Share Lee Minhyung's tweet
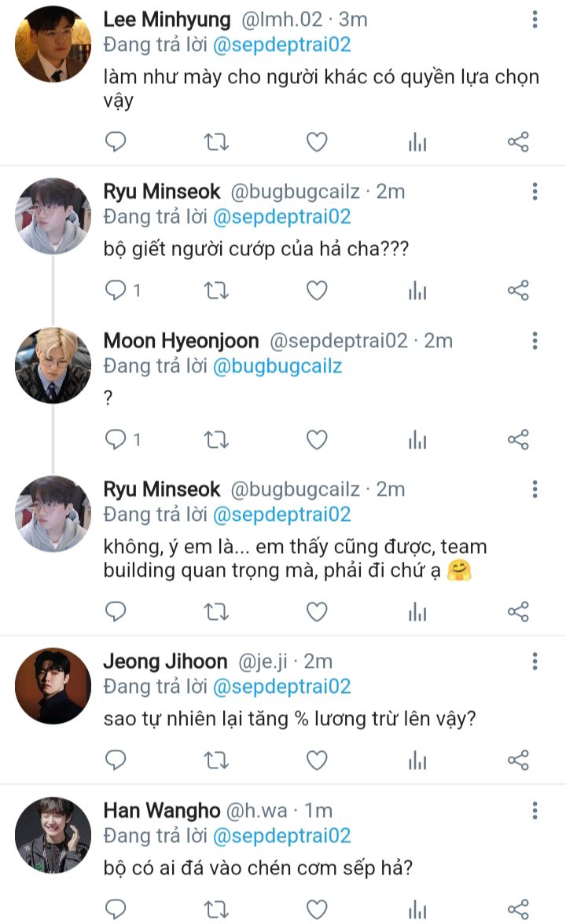This screenshot has width=566, height=924. (x=518, y=142)
